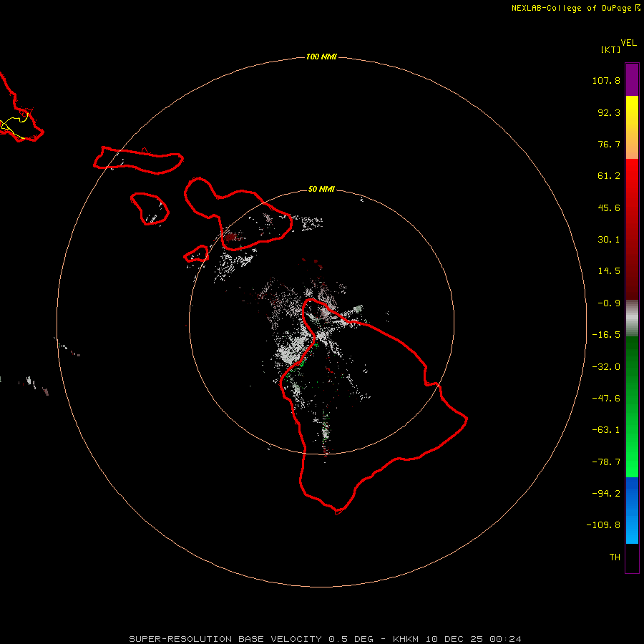Click the [KT] units label
This screenshot has height=644, width=644.
click(611, 49)
